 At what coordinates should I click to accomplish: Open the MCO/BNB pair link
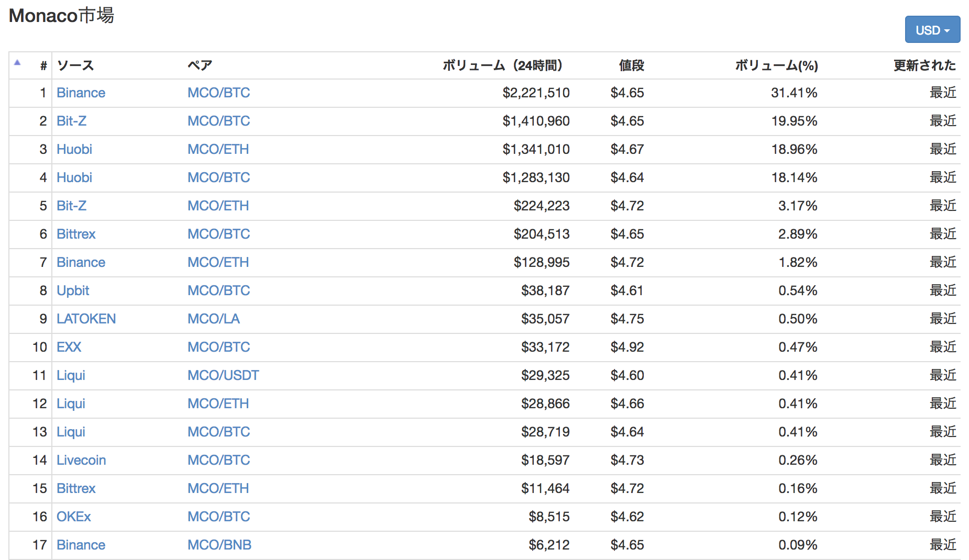click(219, 545)
